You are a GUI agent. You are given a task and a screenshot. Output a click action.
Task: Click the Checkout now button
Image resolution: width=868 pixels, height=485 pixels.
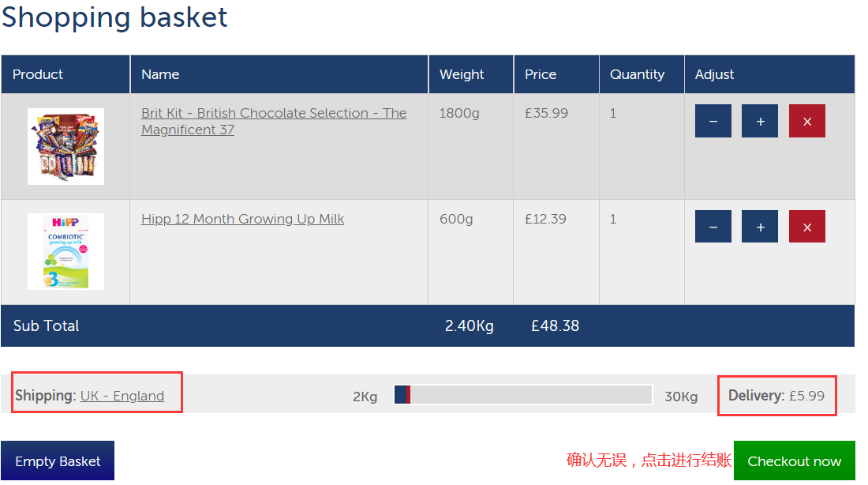tap(794, 461)
